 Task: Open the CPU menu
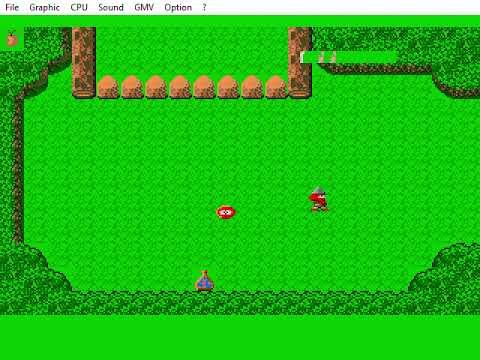point(79,7)
